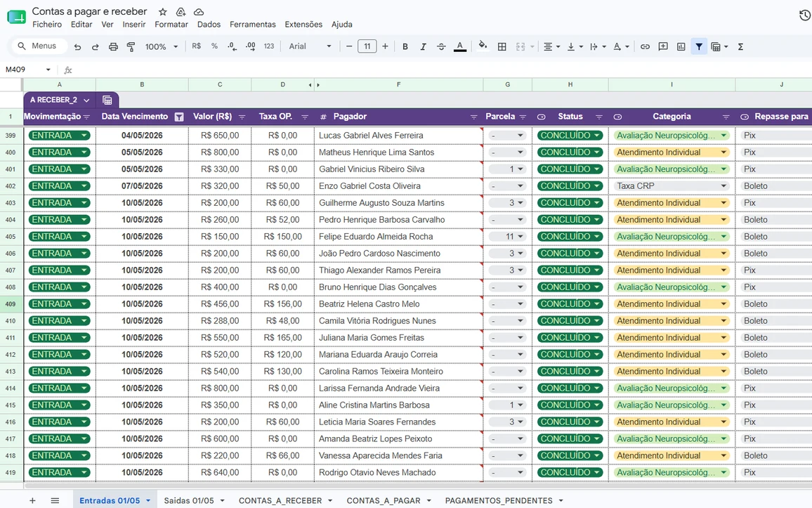812x508 pixels.
Task: Open the Arial font dropdown
Action: [x=310, y=46]
